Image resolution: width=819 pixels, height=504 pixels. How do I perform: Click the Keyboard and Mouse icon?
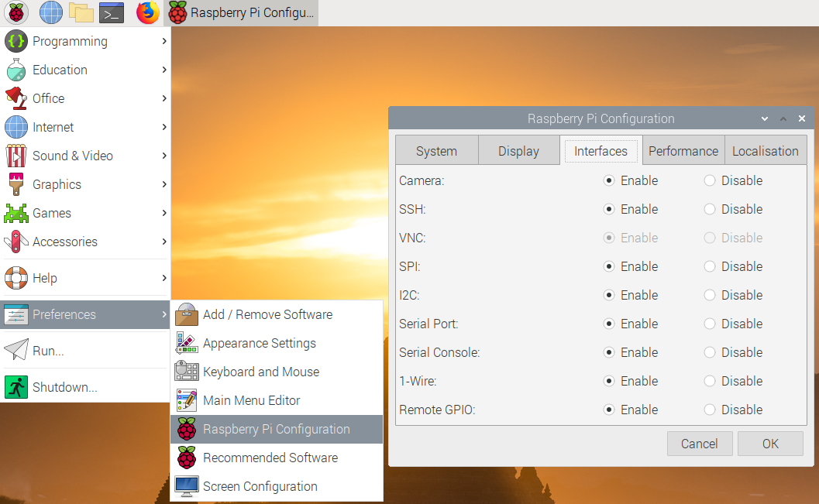(x=187, y=371)
